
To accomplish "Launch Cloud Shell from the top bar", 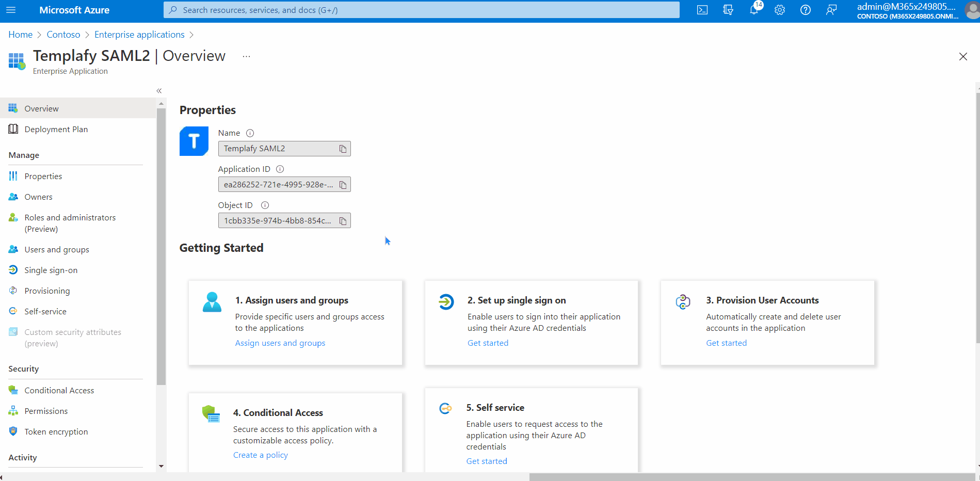I will (702, 9).
